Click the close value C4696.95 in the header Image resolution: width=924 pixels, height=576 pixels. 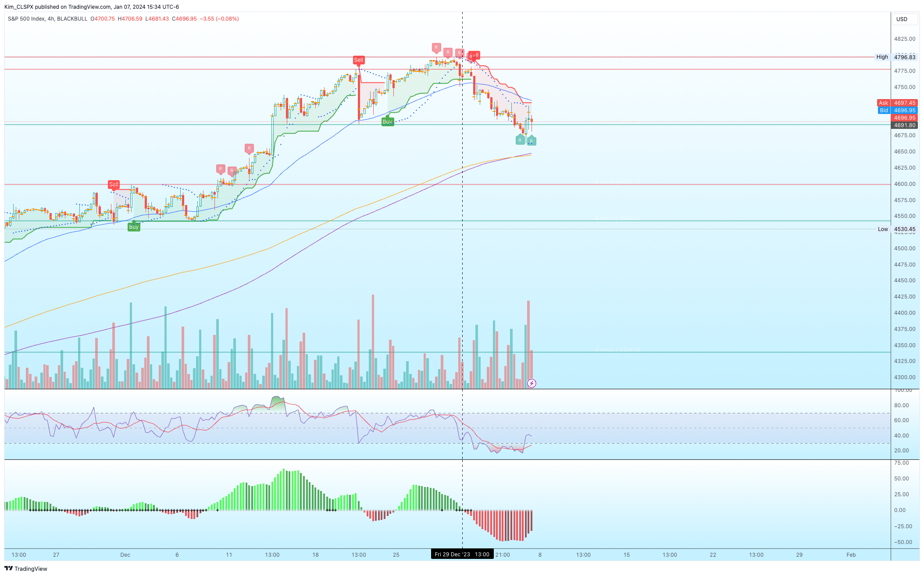[x=185, y=19]
